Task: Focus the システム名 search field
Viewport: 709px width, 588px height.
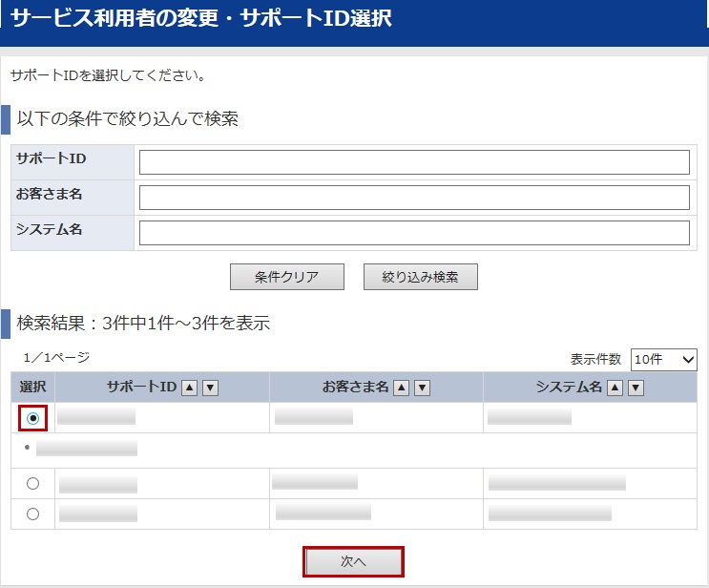Action: pos(414,233)
